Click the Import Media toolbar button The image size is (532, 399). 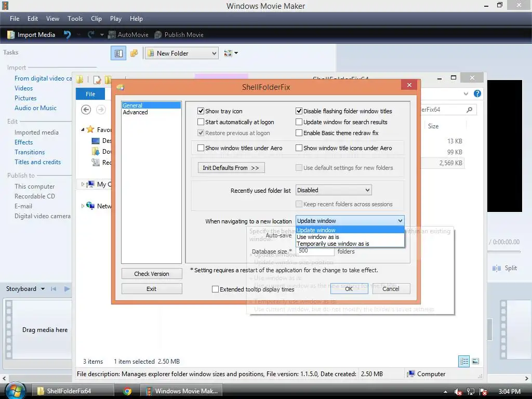[x=31, y=35]
